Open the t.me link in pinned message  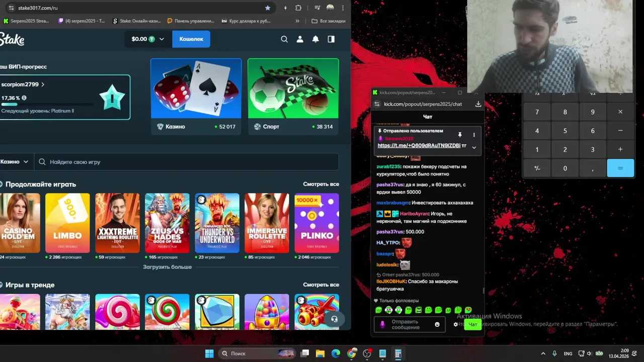[419, 145]
